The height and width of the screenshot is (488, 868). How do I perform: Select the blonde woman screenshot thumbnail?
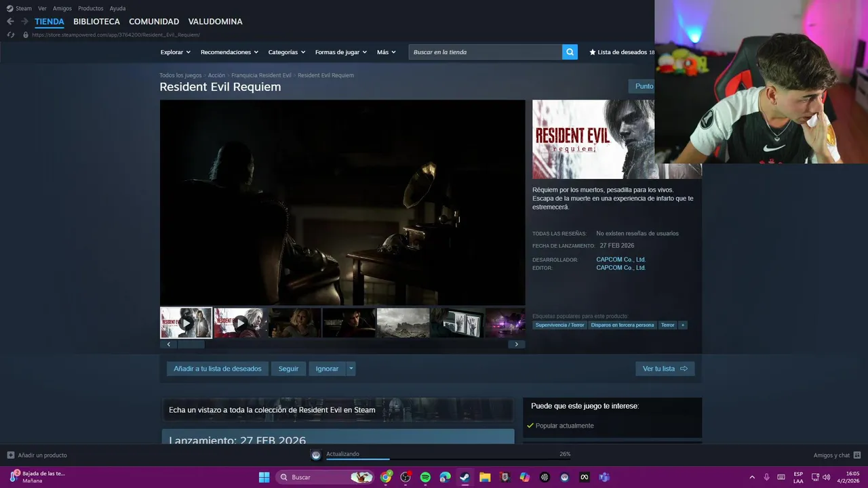click(294, 323)
